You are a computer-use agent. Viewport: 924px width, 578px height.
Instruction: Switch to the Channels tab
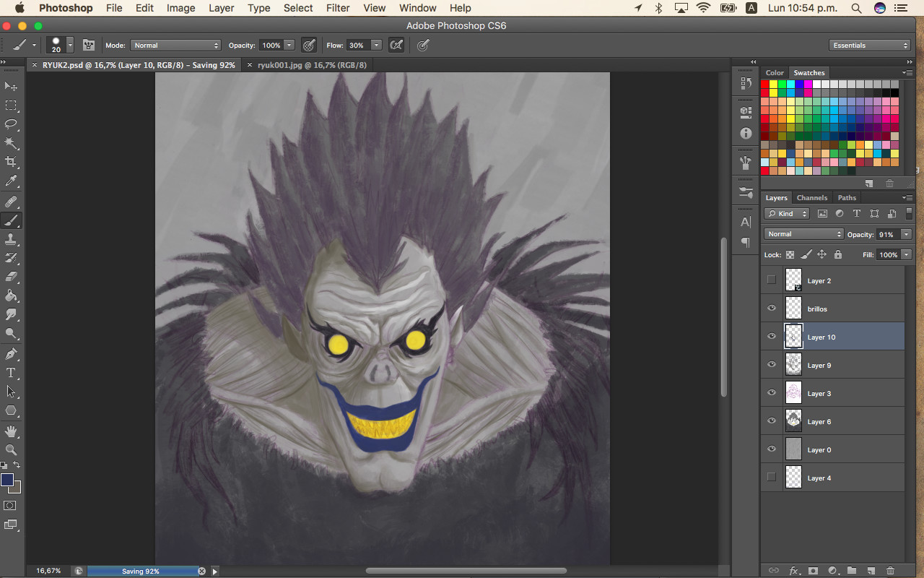pyautogui.click(x=812, y=198)
